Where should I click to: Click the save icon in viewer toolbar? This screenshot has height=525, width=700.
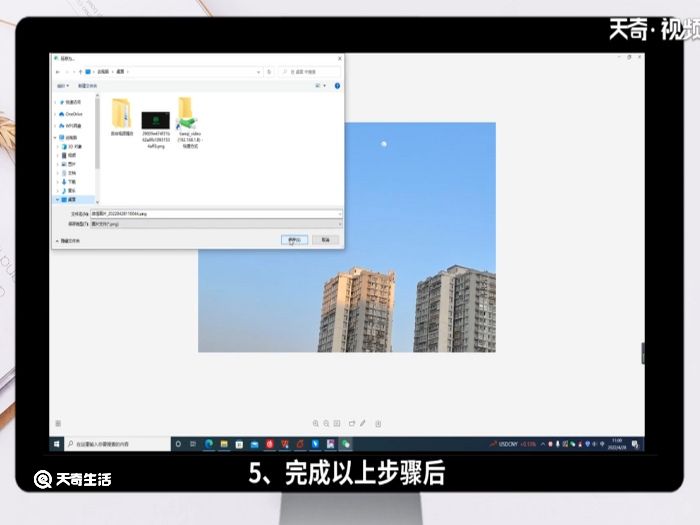(x=378, y=423)
